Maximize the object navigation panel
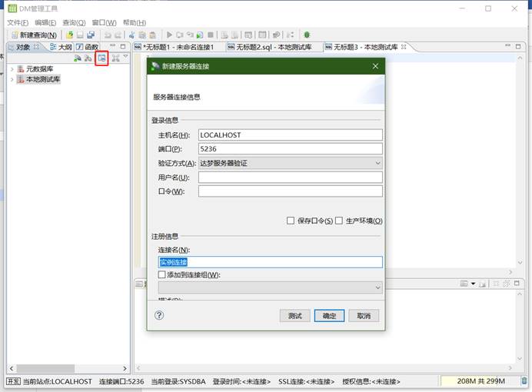The image size is (532, 392). (x=123, y=46)
